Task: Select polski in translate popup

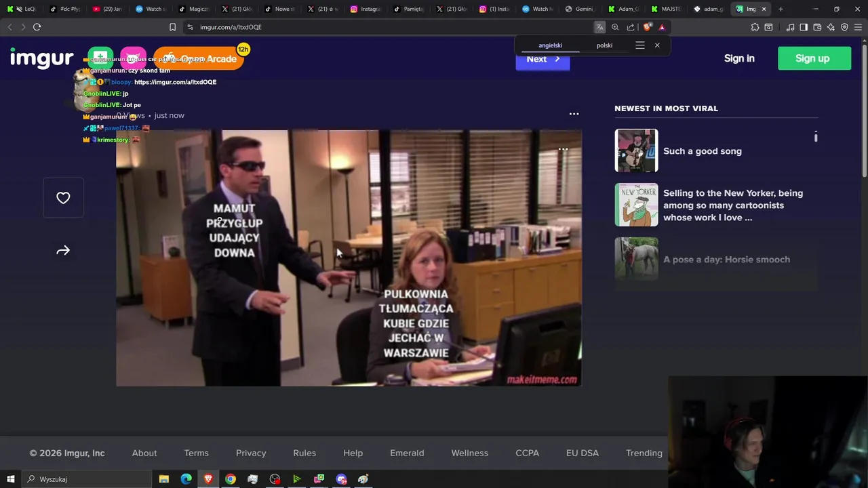Action: tap(604, 45)
